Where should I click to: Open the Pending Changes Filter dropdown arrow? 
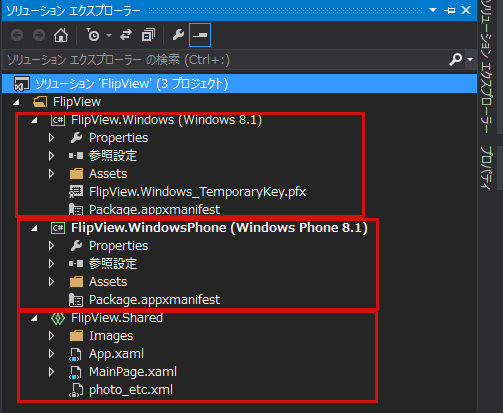109,35
